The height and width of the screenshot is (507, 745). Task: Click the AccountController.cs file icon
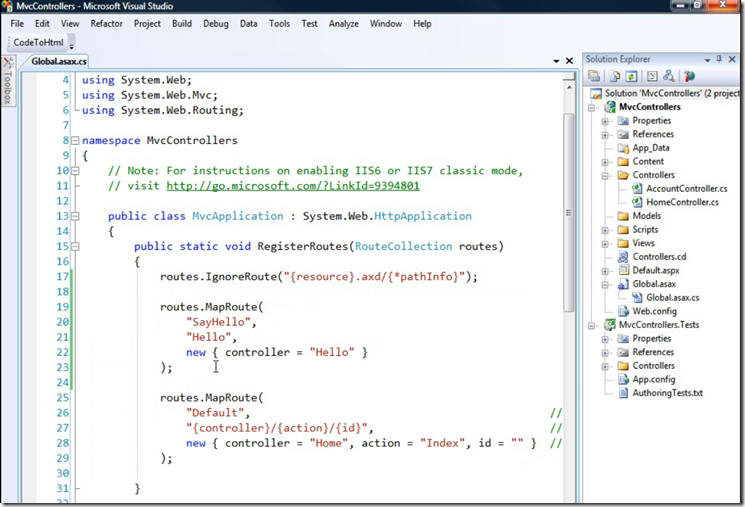(x=637, y=189)
